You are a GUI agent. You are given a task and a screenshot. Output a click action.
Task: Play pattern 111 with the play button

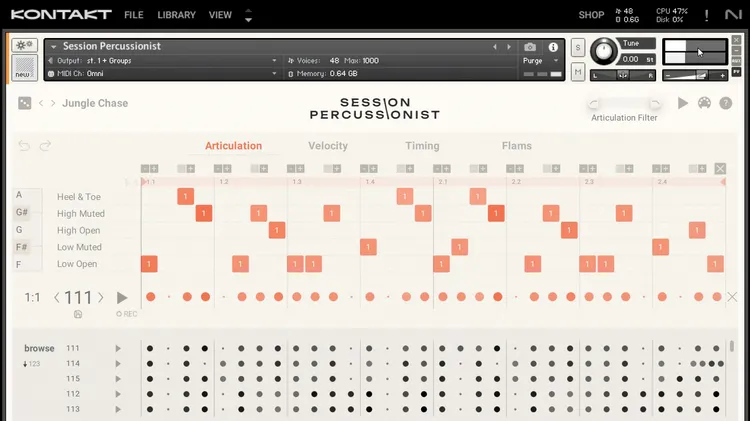pyautogui.click(x=122, y=297)
